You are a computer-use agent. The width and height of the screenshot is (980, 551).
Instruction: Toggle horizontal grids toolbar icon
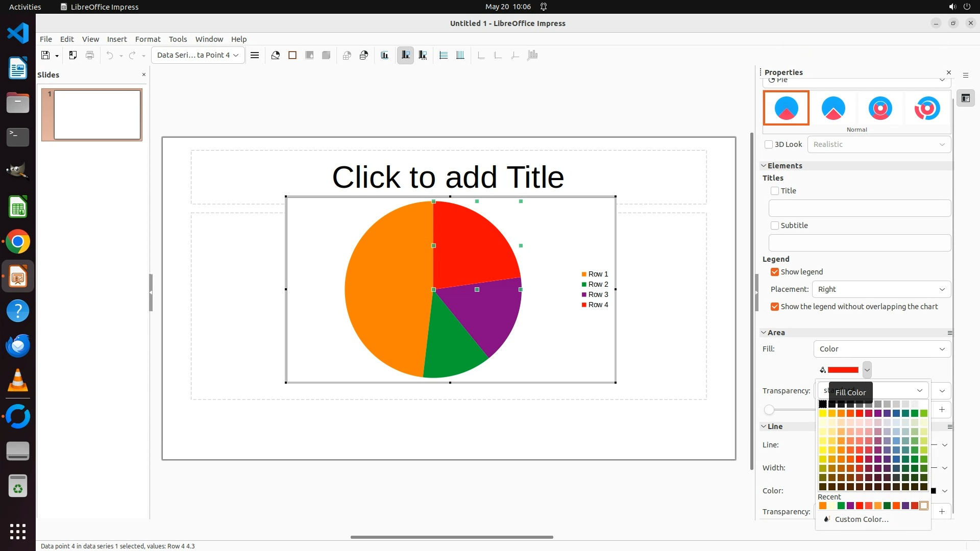(x=444, y=55)
